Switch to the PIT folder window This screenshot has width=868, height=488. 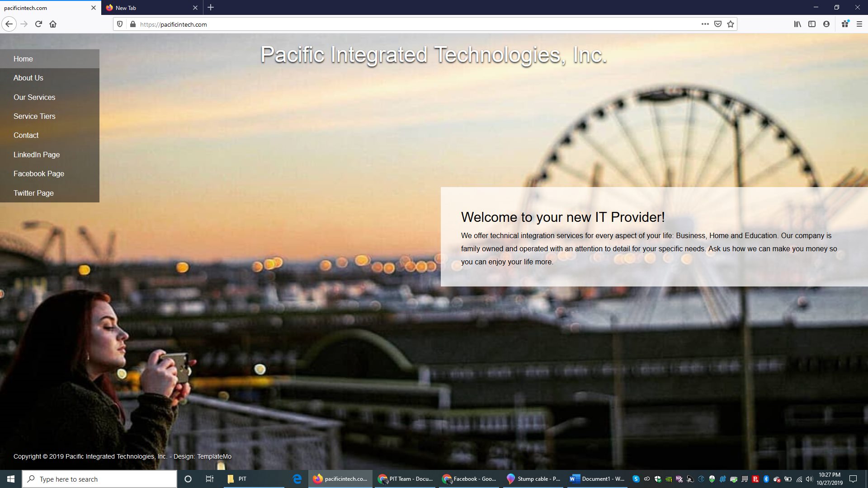coord(254,479)
